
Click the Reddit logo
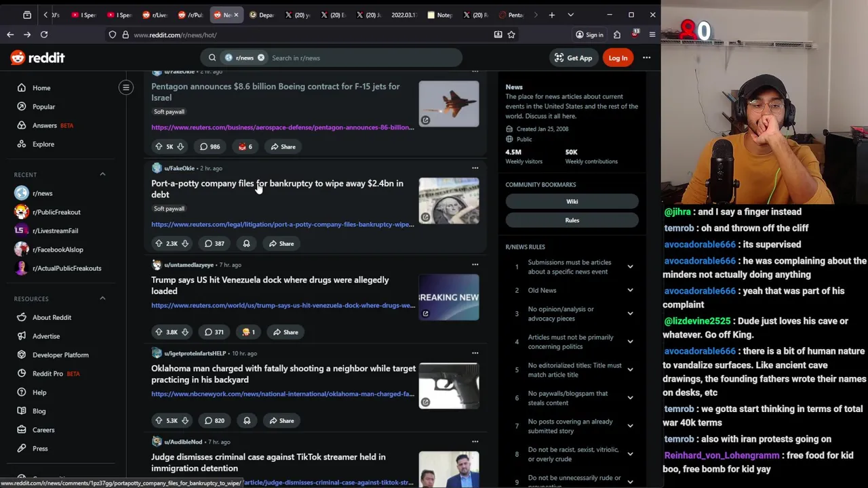pos(37,58)
